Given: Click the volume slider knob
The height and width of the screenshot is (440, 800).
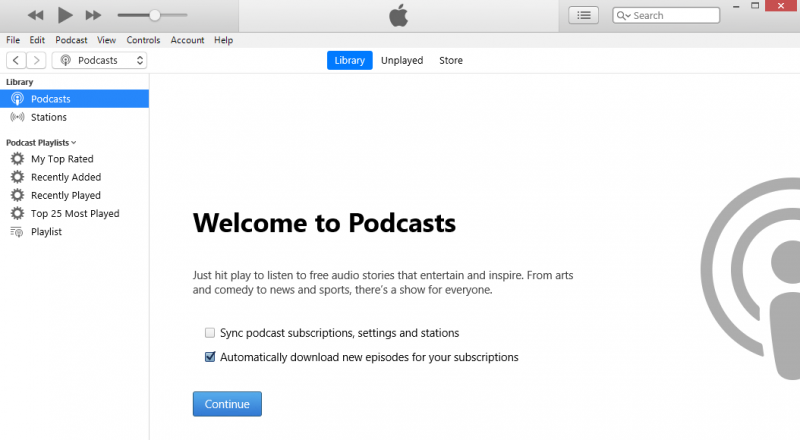Looking at the screenshot, I should (x=155, y=15).
